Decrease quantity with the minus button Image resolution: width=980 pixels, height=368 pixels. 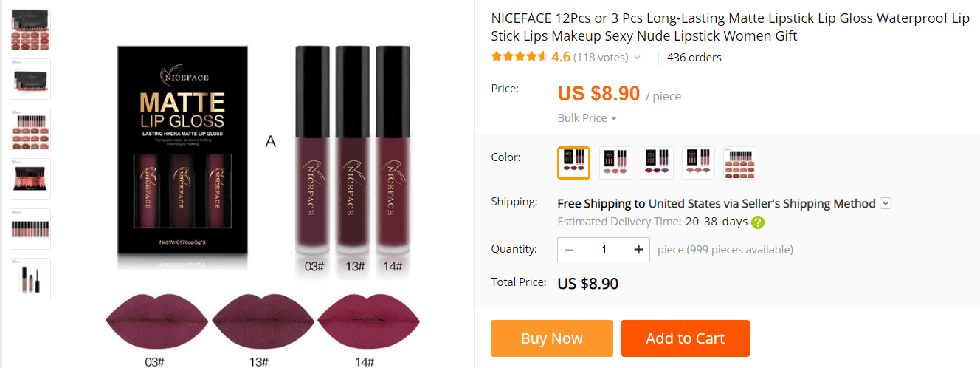569,250
